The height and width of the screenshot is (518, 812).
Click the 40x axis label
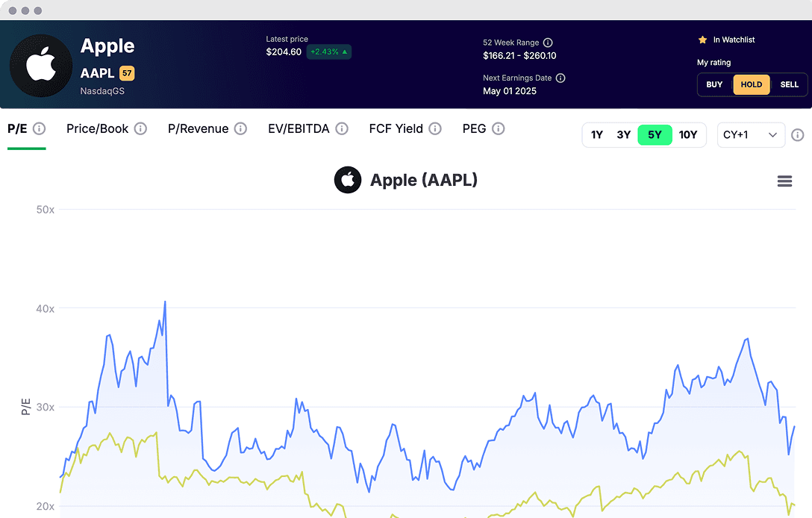(45, 309)
